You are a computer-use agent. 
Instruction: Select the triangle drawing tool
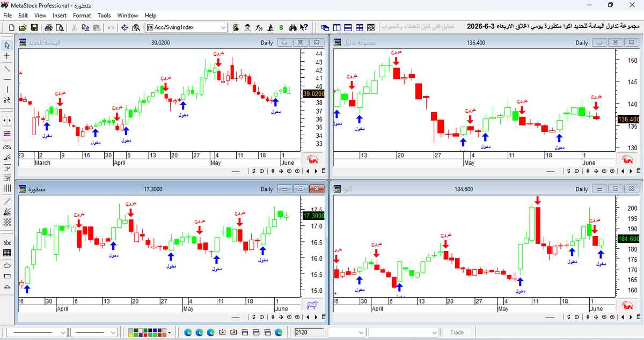(7, 287)
